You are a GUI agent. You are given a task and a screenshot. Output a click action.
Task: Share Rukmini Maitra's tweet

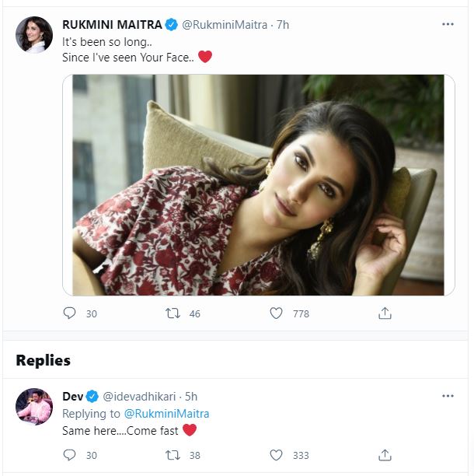click(x=384, y=313)
